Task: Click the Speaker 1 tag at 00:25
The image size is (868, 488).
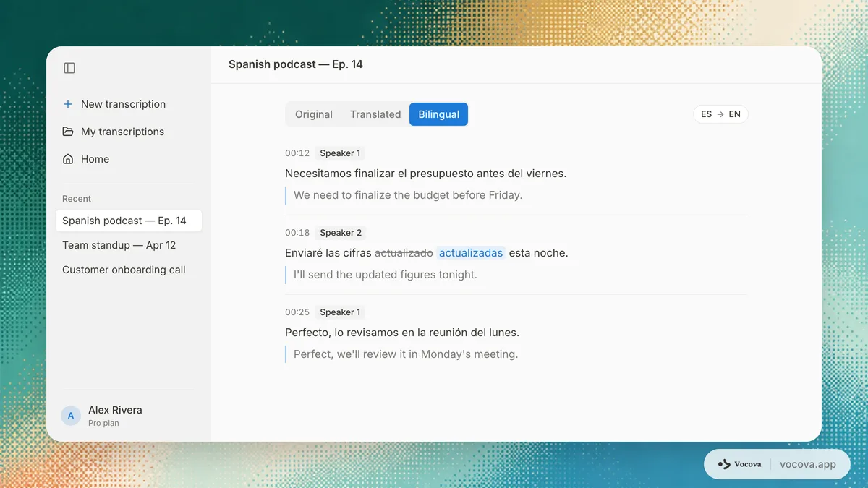Action: [340, 312]
